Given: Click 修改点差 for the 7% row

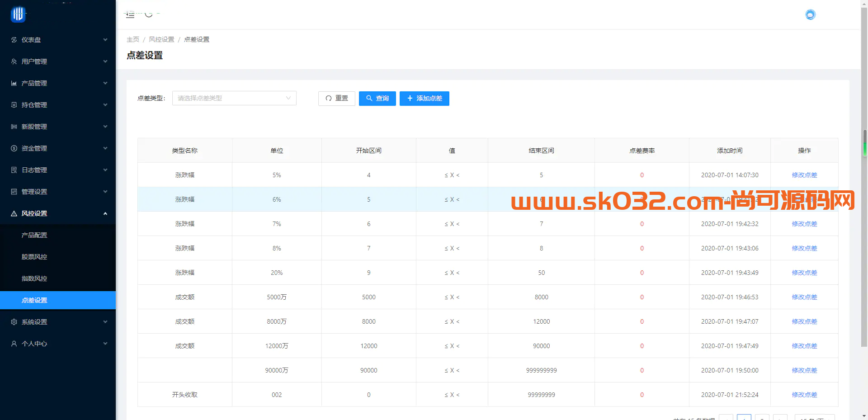Looking at the screenshot, I should [804, 224].
